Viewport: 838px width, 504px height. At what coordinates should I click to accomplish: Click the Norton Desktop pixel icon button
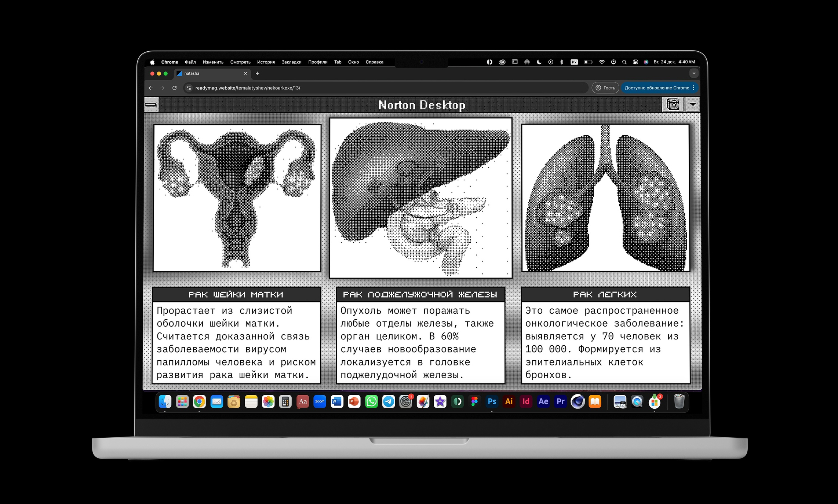pos(673,104)
